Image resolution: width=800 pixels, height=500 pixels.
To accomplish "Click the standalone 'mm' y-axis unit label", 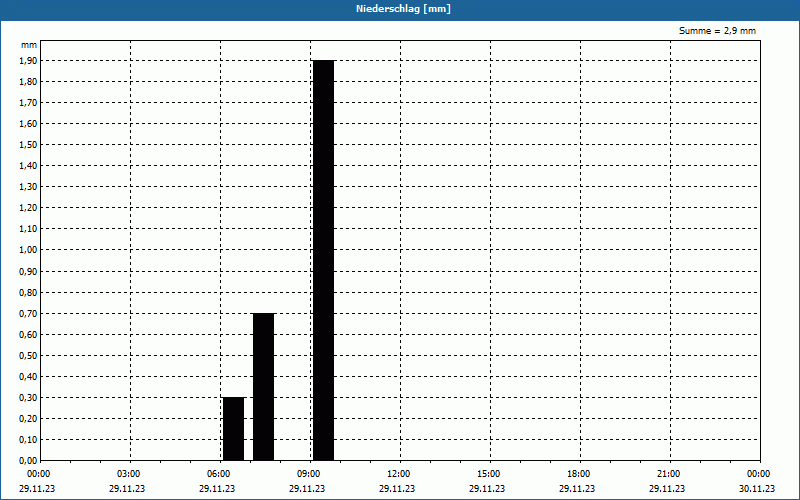I will click(29, 45).
